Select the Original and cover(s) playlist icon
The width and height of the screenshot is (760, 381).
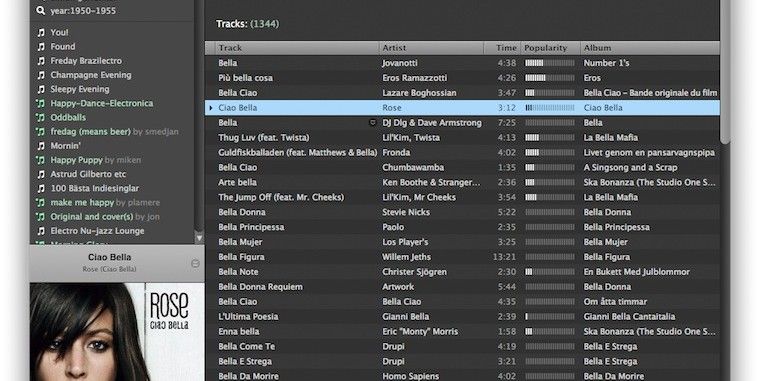pyautogui.click(x=41, y=217)
